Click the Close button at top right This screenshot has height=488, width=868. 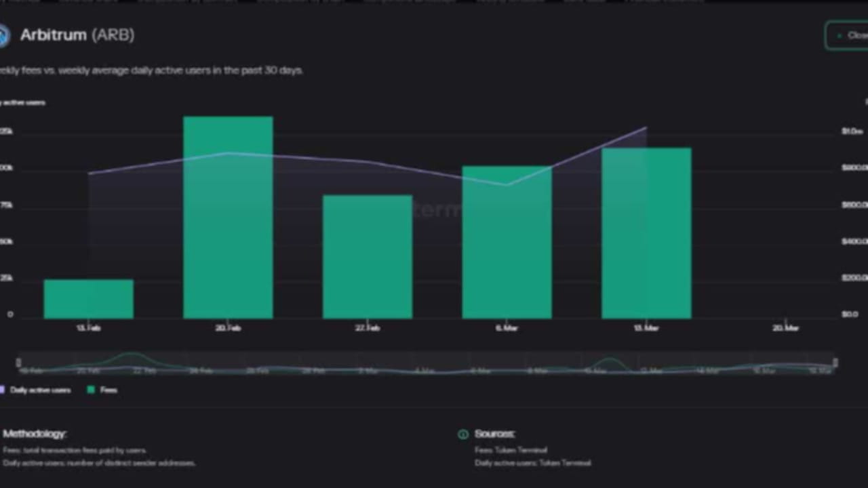[x=850, y=35]
